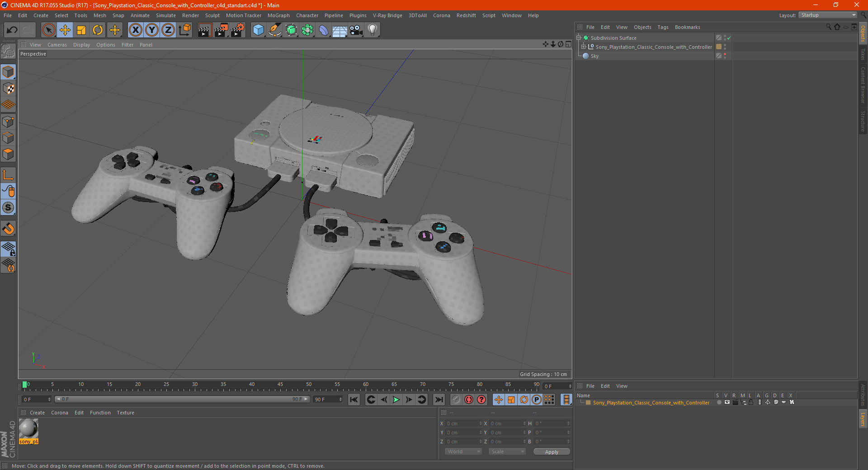868x470 pixels.
Task: Collapse the Subdivision Surface hierarchy
Action: (x=579, y=38)
